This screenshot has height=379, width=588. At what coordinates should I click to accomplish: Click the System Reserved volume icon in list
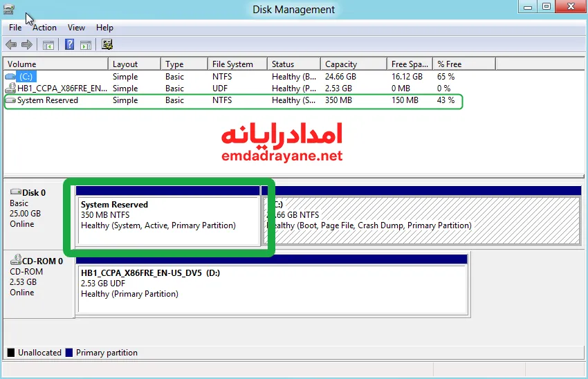(x=10, y=100)
